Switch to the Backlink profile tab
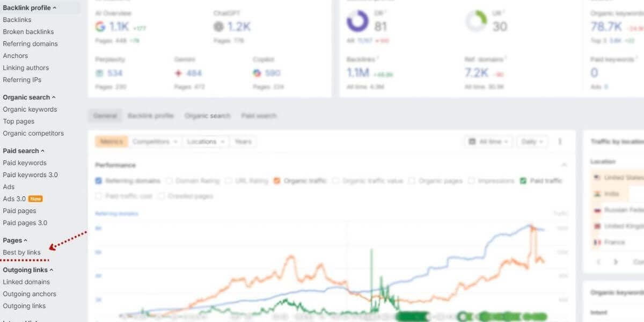The width and height of the screenshot is (644, 322). pos(150,115)
